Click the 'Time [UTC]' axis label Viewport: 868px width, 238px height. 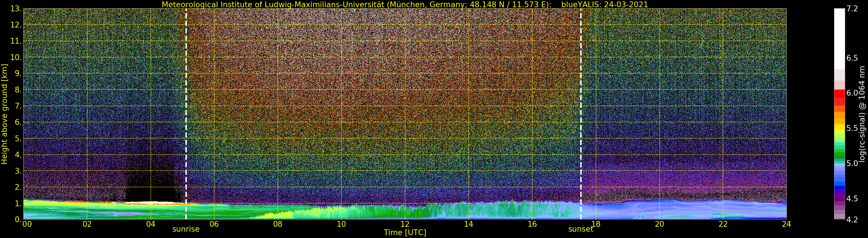(x=405, y=232)
